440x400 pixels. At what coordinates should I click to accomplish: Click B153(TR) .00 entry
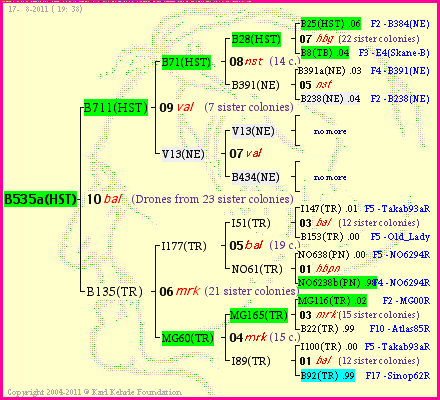pyautogui.click(x=330, y=237)
